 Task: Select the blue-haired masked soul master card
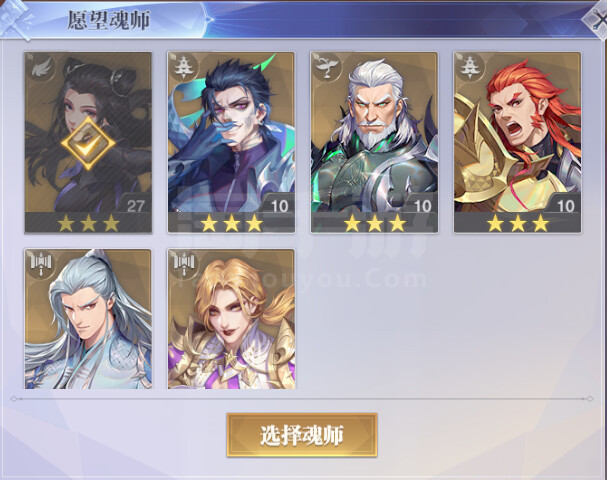pos(231,142)
